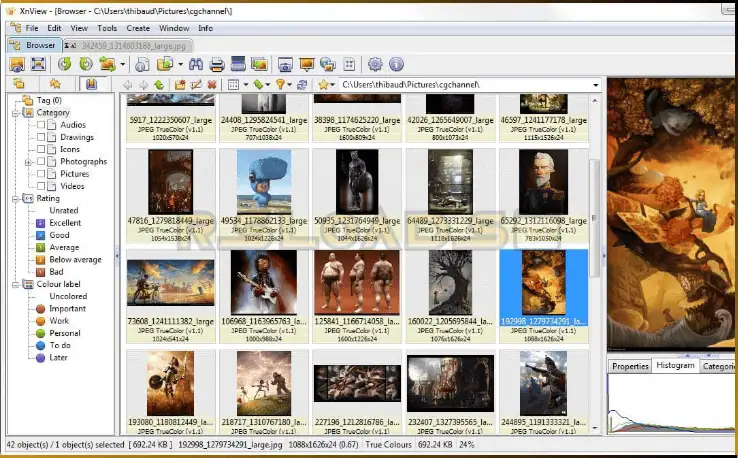Image resolution: width=738 pixels, height=458 pixels.
Task: Select Tag (0) in the tree
Action: click(49, 100)
